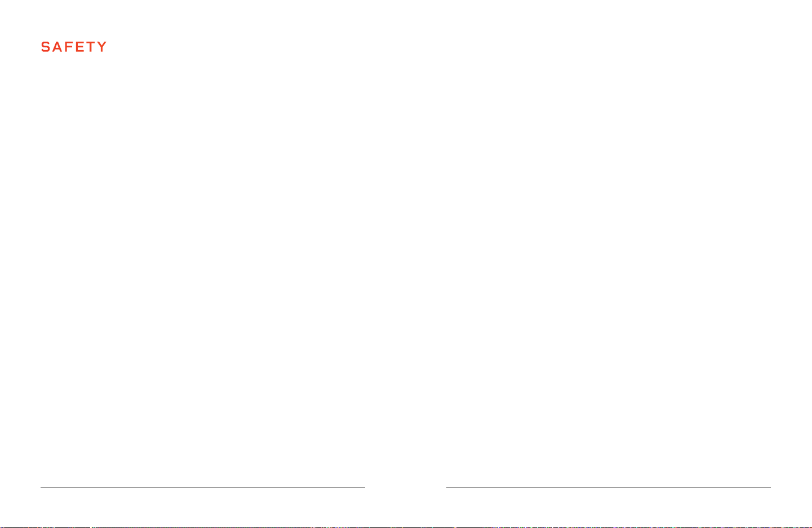
Task: Click the gutter between the two pages
Action: (406, 264)
